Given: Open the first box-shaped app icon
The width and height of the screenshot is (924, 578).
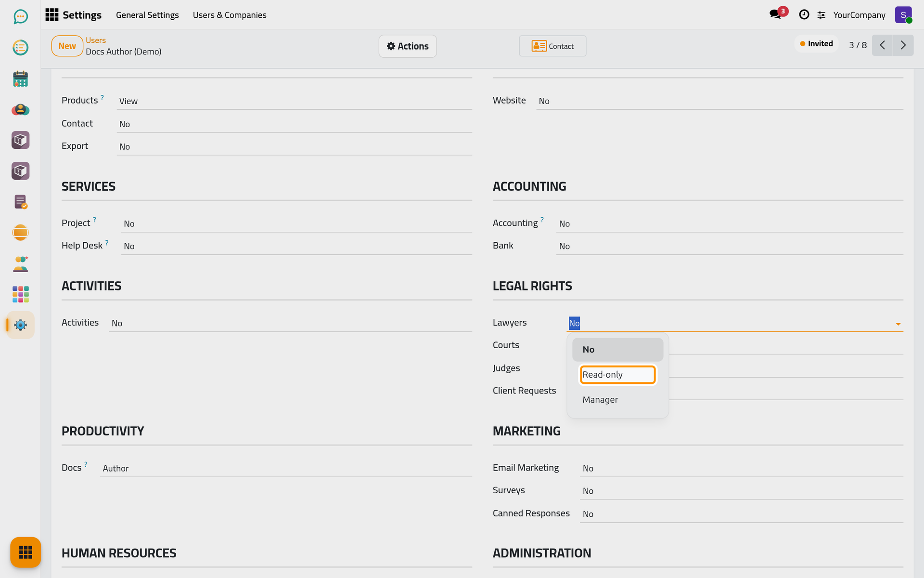Looking at the screenshot, I should pyautogui.click(x=20, y=140).
